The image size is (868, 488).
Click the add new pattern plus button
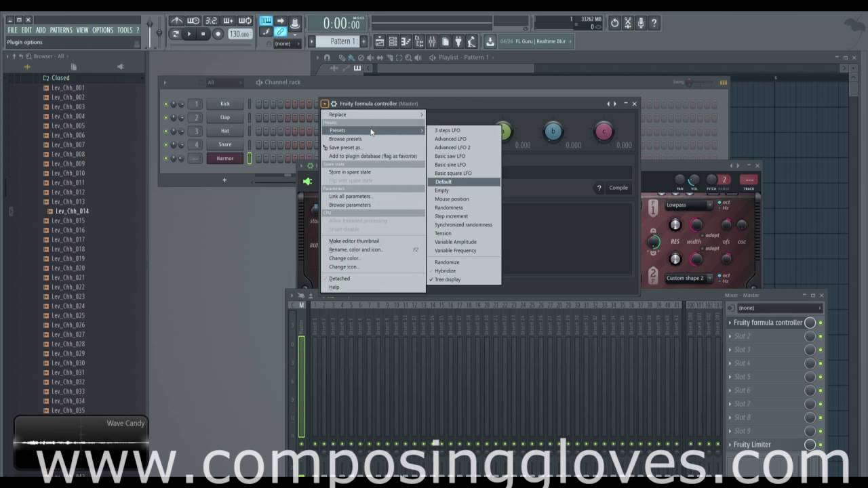tap(364, 41)
